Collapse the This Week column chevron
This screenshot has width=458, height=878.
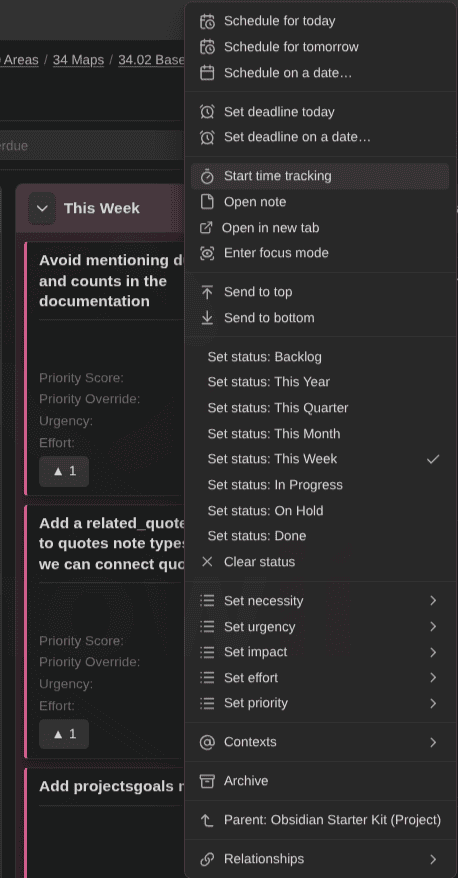42,208
